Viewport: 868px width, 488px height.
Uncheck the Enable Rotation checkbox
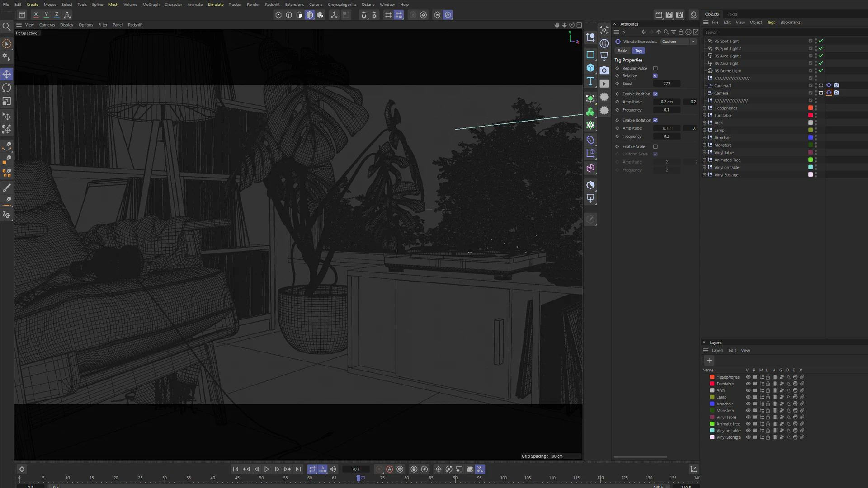coord(656,120)
